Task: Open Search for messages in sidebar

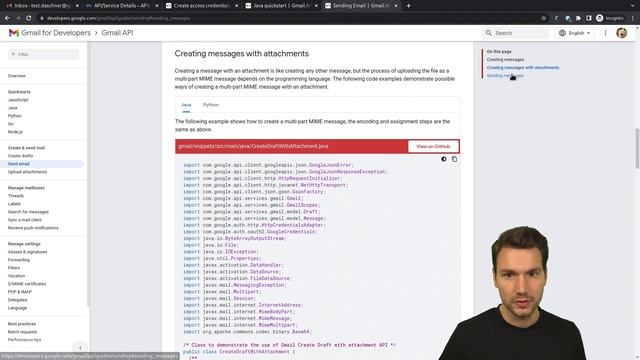Action: (28, 212)
